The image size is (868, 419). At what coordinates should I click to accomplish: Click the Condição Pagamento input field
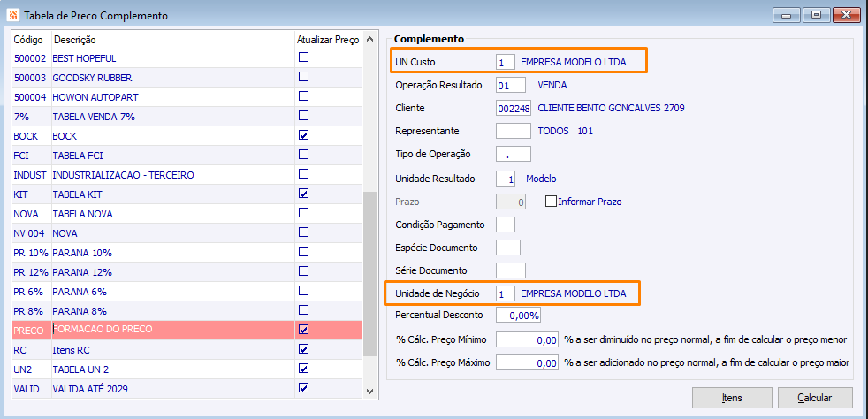tap(506, 225)
